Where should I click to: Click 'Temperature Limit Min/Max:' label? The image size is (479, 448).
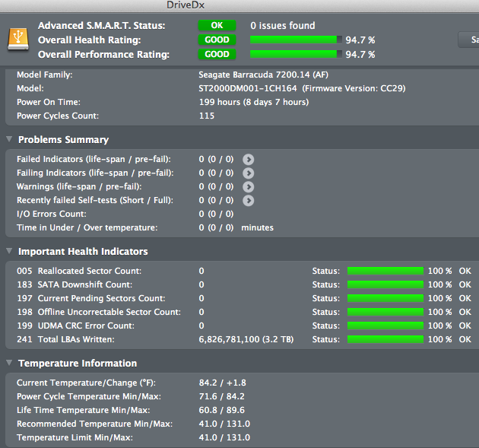75,437
